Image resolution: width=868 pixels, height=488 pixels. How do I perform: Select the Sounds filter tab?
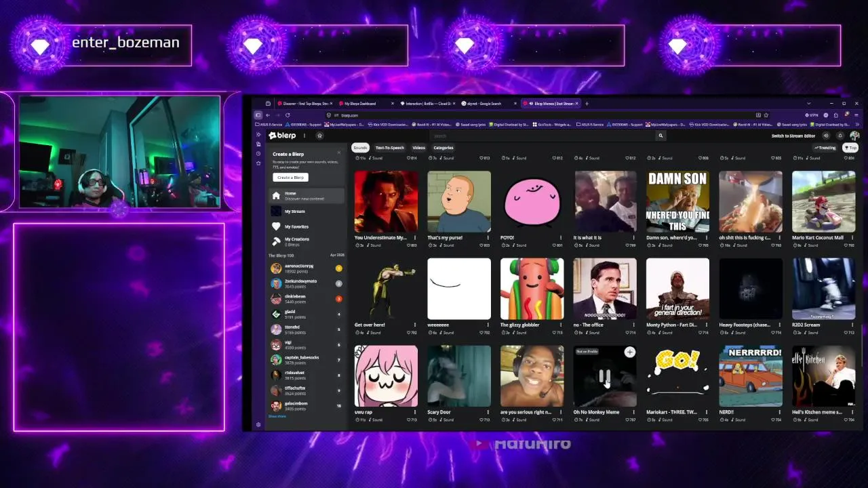point(360,148)
